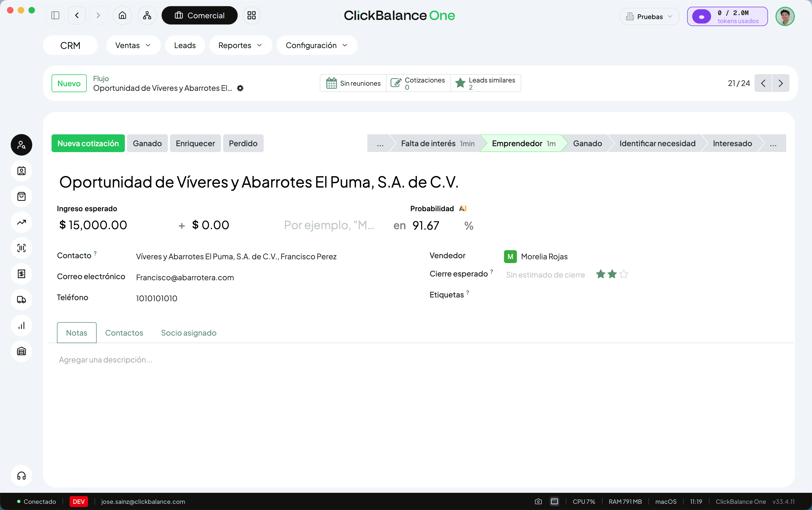Select the Interesado stage
Screen dimensions: 812x510
coord(732,144)
